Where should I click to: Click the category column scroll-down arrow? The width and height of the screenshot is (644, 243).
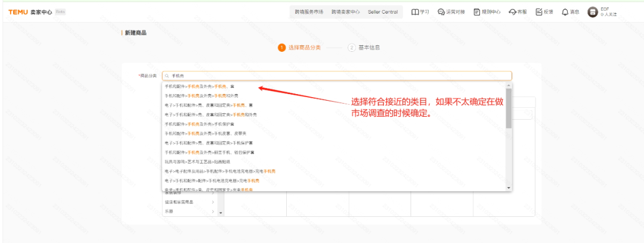pos(221,213)
